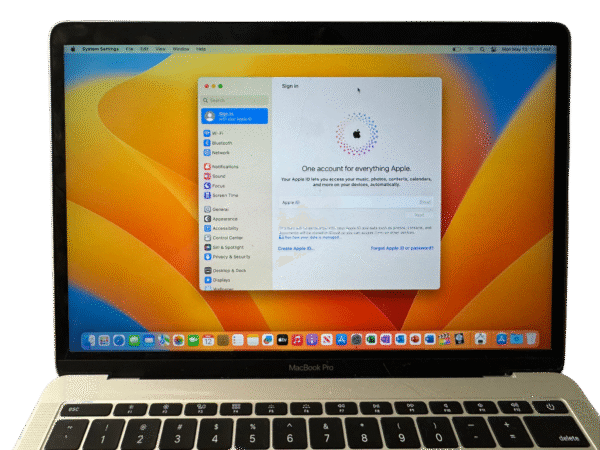
Task: Open Appearance settings
Action: (x=221, y=219)
